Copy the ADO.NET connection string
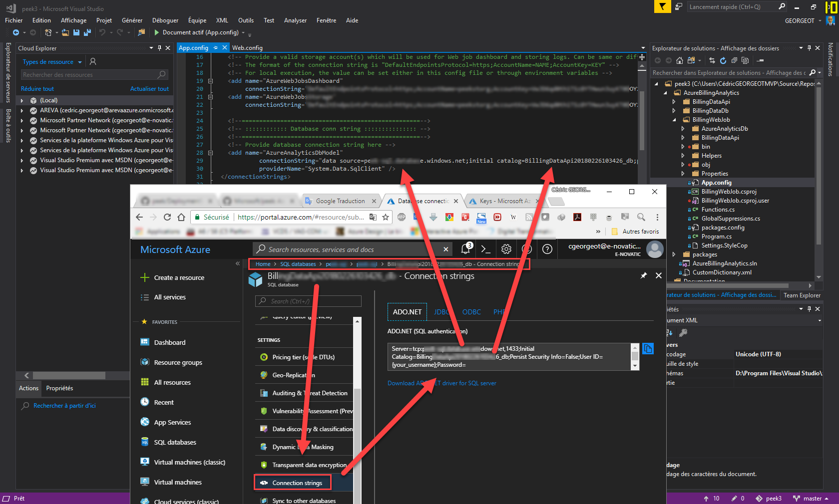The width and height of the screenshot is (839, 504). point(648,349)
